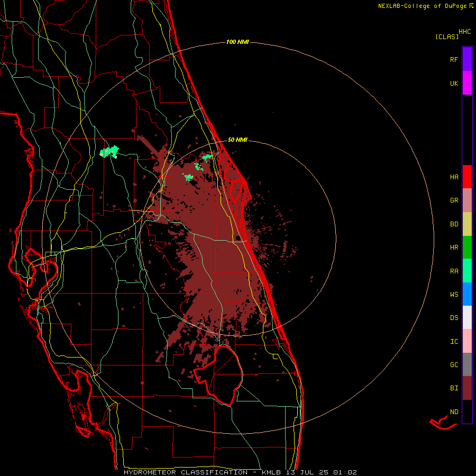This screenshot has height=476, width=476.
Task: Click the IC pink legend swatch
Action: [467, 341]
